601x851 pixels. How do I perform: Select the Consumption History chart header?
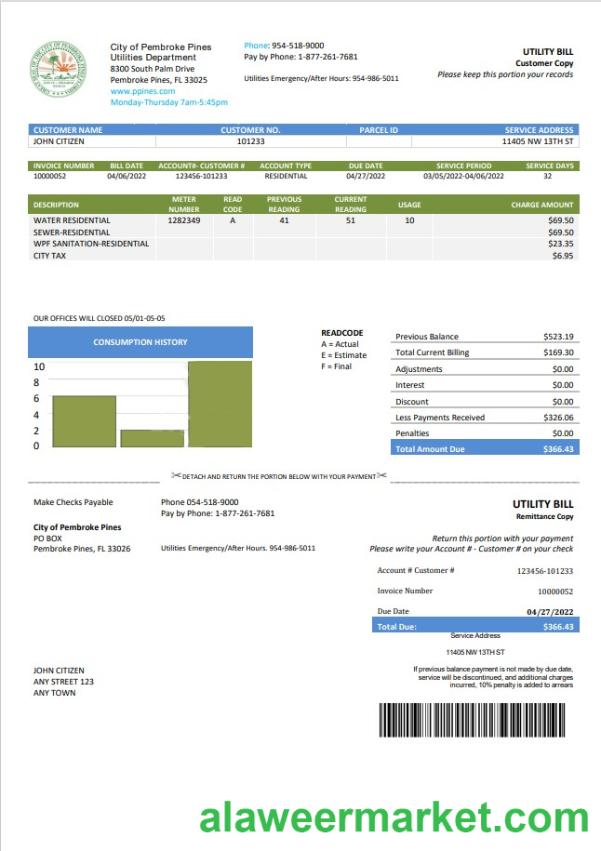tap(140, 342)
